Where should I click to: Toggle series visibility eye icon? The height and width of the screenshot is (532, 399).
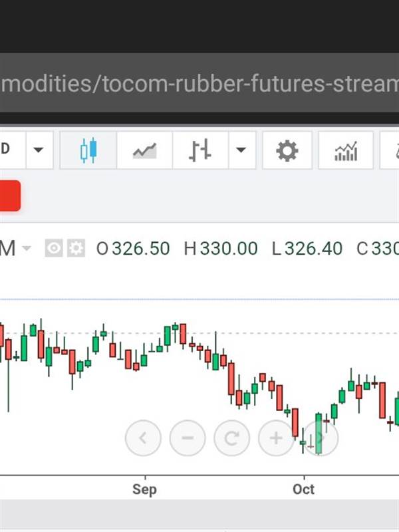(x=54, y=249)
